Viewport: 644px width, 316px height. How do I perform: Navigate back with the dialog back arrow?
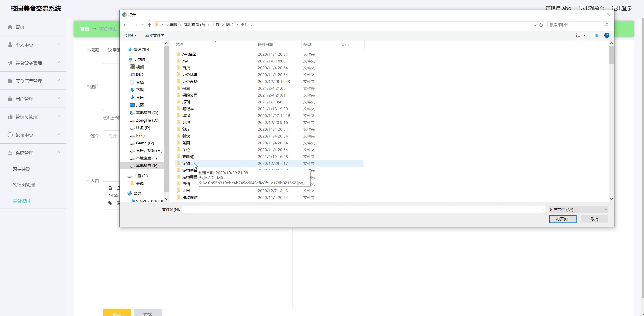(126, 25)
